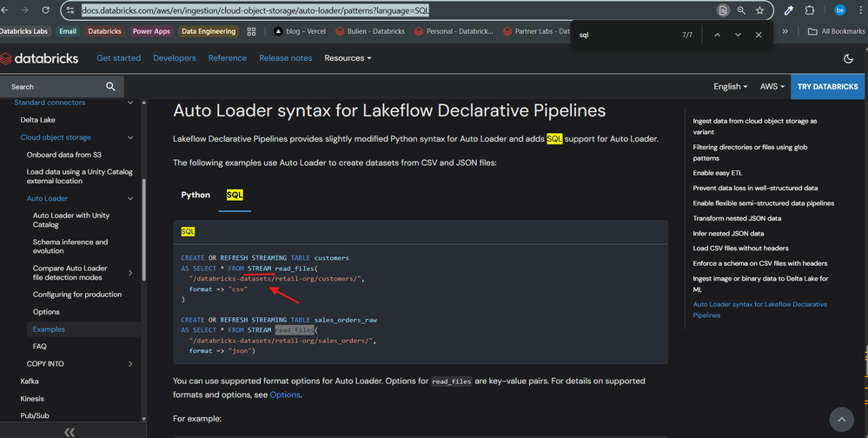
Task: Expand Compare Auto Loader file detection modes
Action: (130, 273)
